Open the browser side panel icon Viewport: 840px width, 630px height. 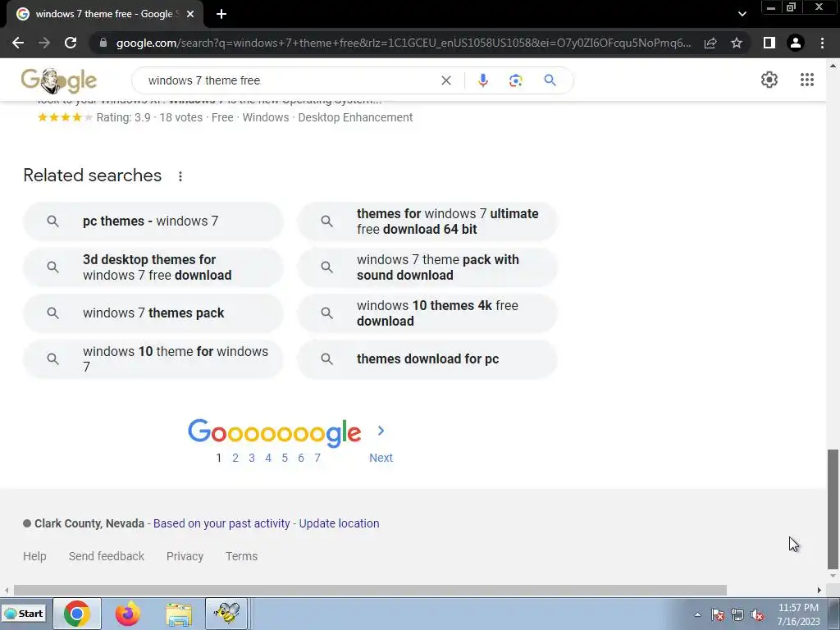769,43
